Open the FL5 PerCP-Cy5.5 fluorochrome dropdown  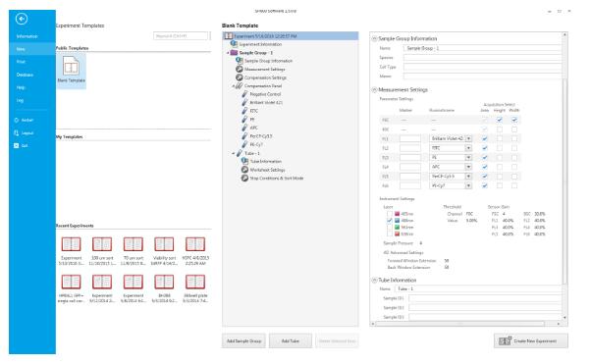pos(468,177)
